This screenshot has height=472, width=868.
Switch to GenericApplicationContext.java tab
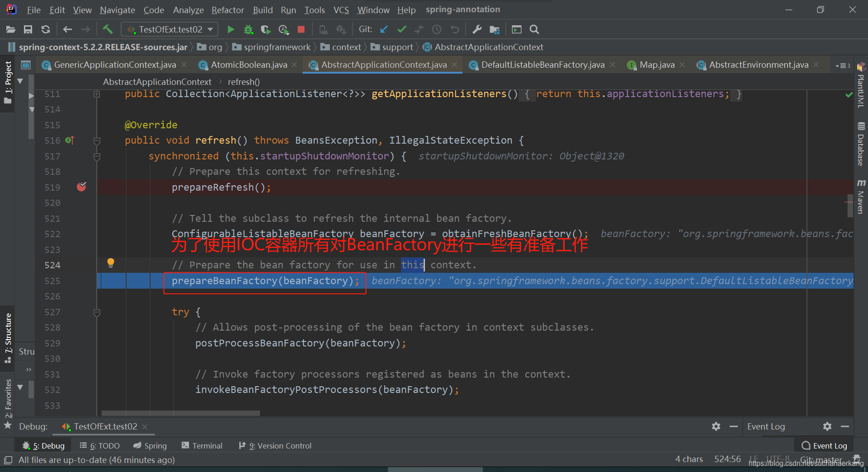click(x=115, y=65)
